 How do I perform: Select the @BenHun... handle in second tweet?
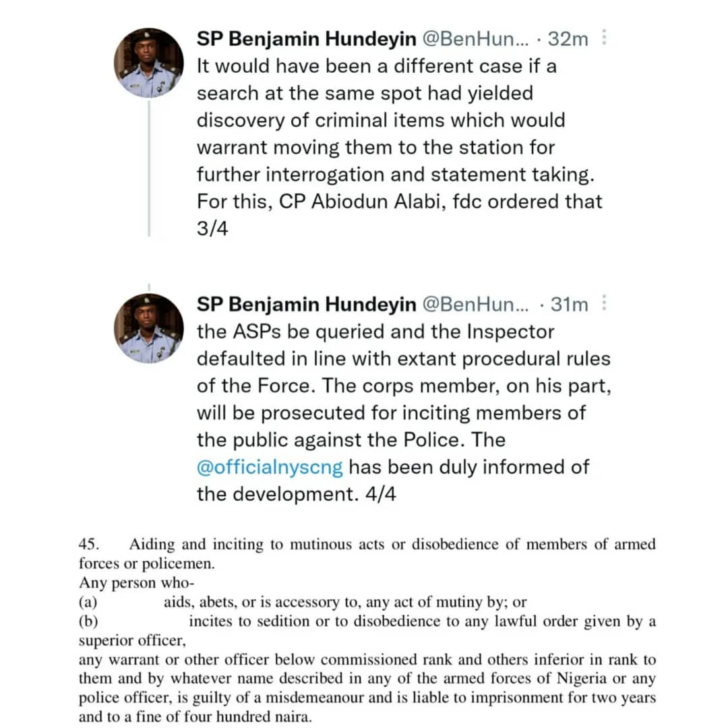(x=475, y=304)
